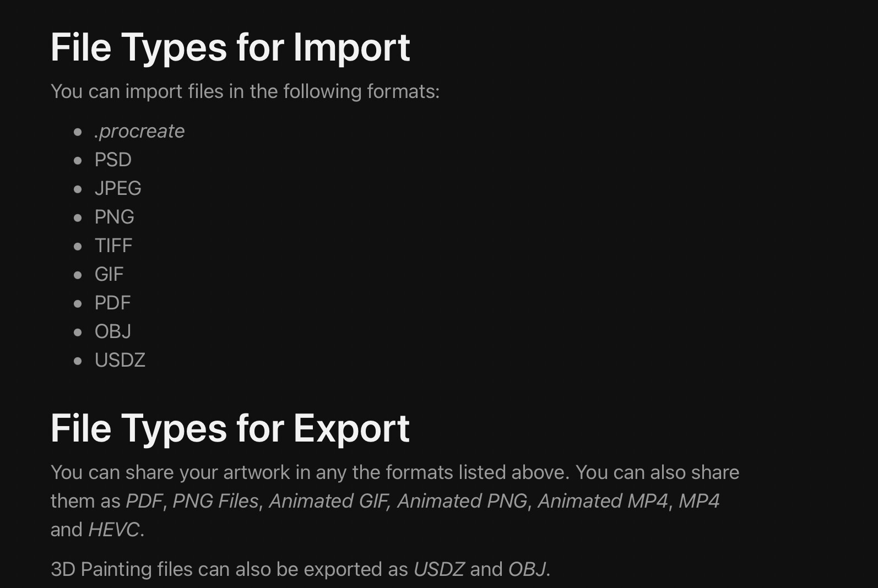The height and width of the screenshot is (588, 878).
Task: Select the italic "PNG Files" text
Action: click(215, 501)
